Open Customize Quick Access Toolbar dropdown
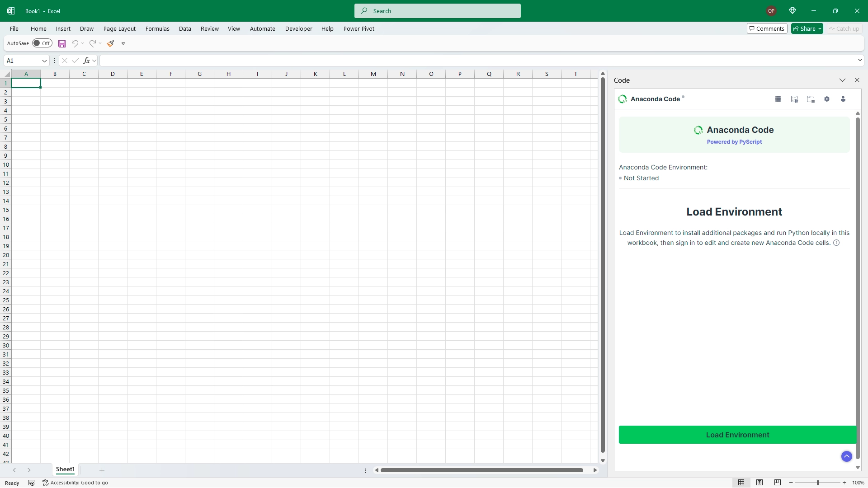868x488 pixels. (x=123, y=43)
